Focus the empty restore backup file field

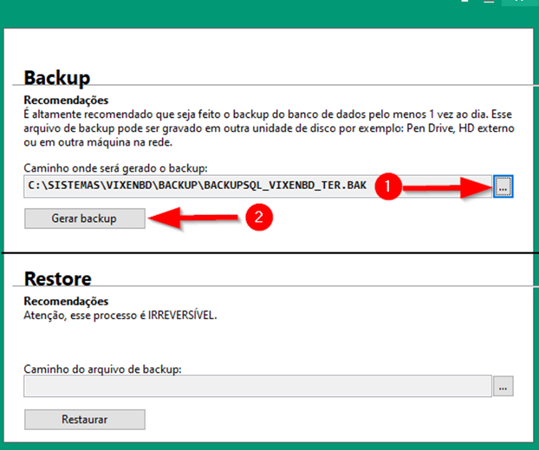257,386
